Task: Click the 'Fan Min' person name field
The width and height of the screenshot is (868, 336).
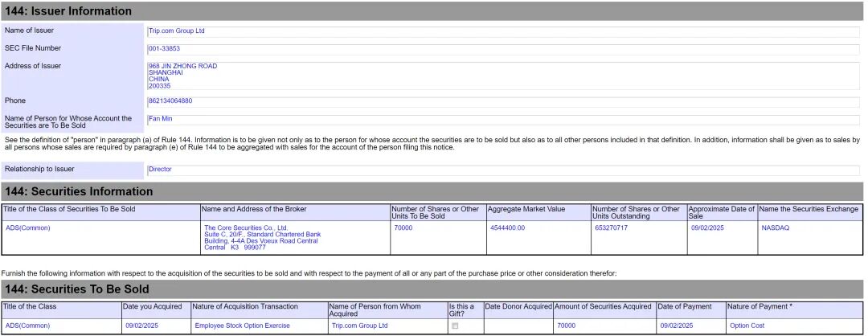Action: pos(503,120)
